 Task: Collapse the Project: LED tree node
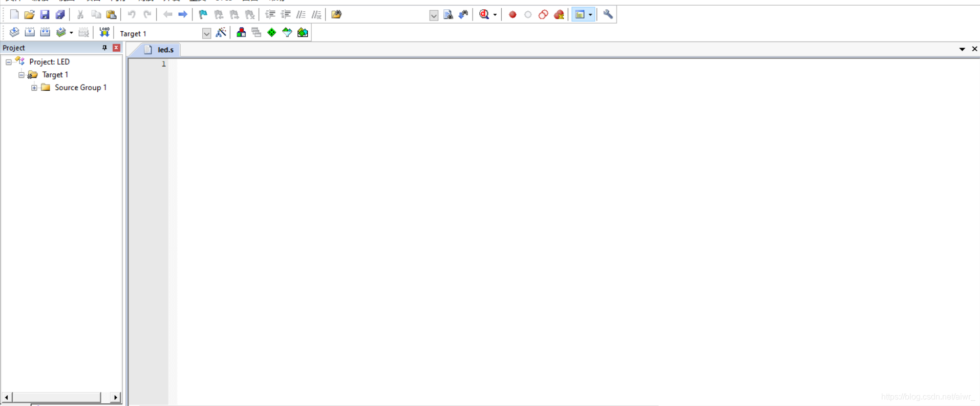pyautogui.click(x=9, y=62)
